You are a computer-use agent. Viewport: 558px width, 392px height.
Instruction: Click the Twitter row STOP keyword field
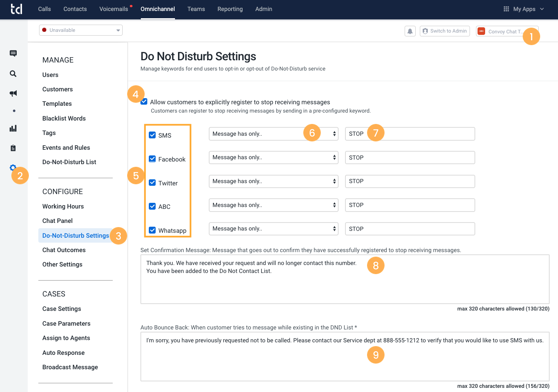[x=410, y=181]
